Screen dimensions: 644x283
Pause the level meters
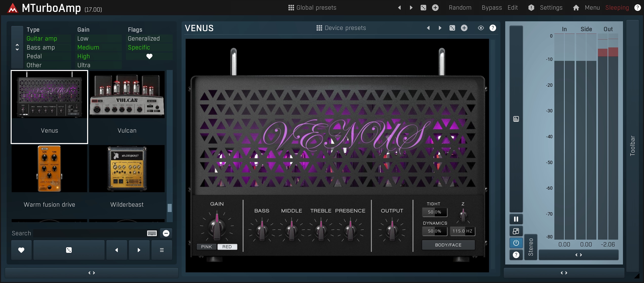tap(516, 219)
